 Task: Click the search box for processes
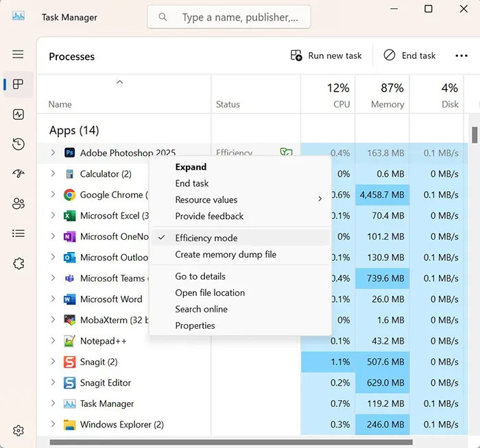click(x=229, y=18)
